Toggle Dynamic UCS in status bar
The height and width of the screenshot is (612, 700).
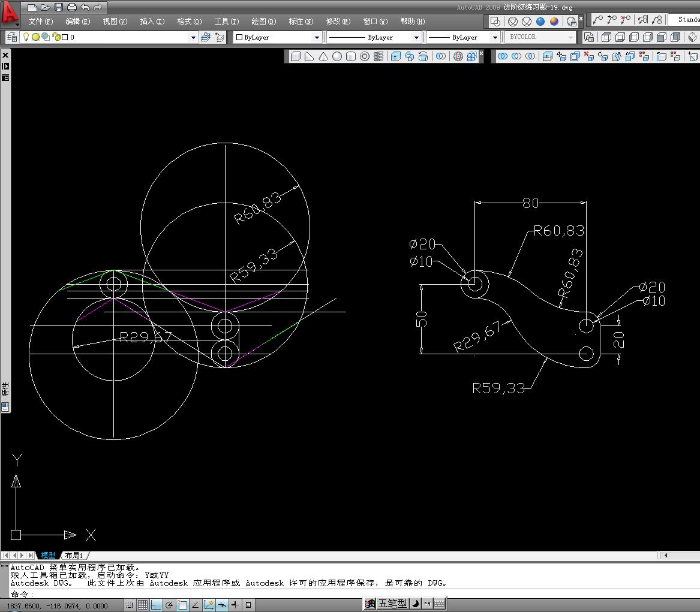(209, 605)
